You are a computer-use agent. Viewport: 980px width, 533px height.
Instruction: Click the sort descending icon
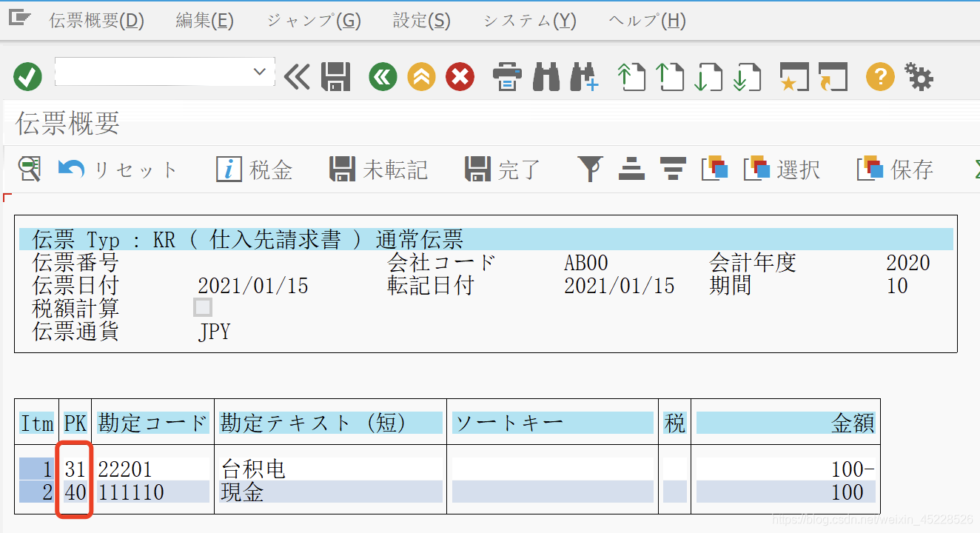pyautogui.click(x=672, y=169)
